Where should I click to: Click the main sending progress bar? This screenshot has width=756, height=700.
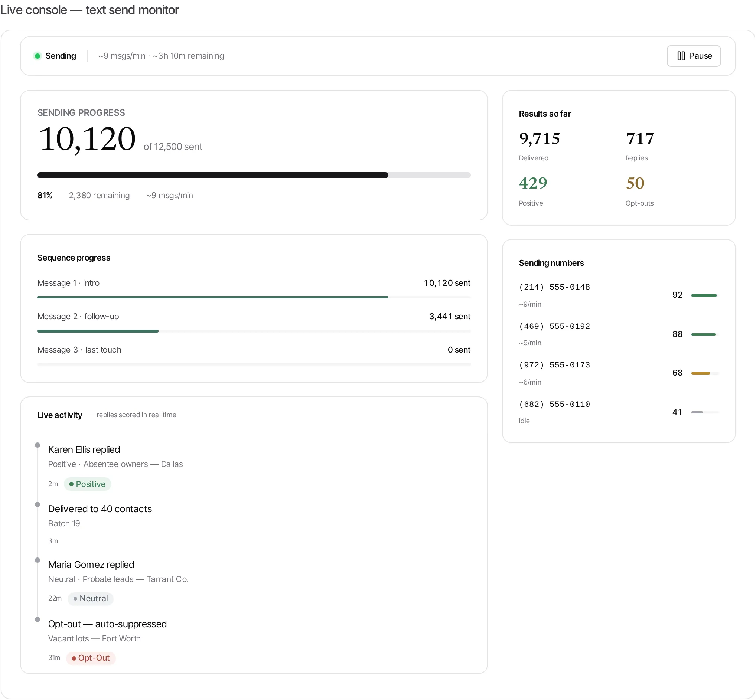(x=254, y=175)
